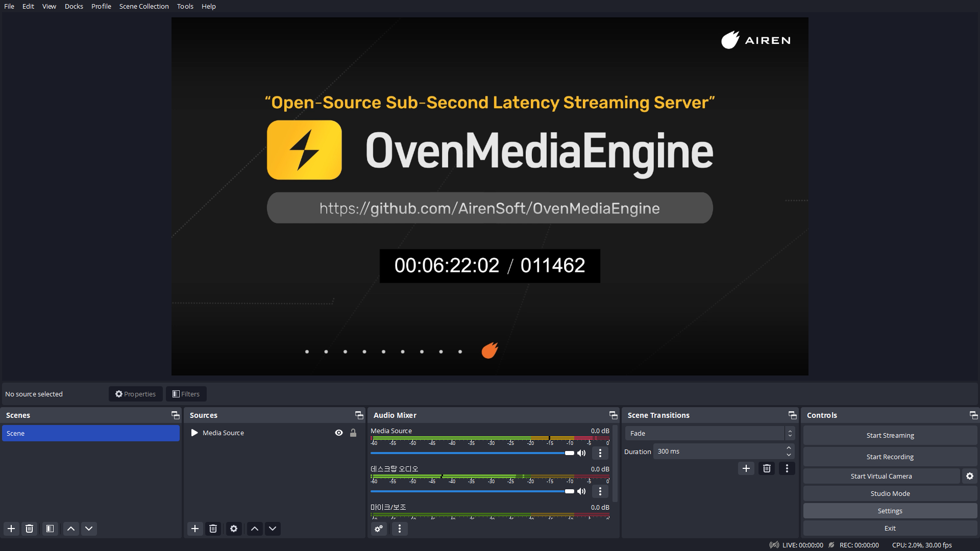The height and width of the screenshot is (551, 980).
Task: Open the File menu
Action: click(9, 6)
